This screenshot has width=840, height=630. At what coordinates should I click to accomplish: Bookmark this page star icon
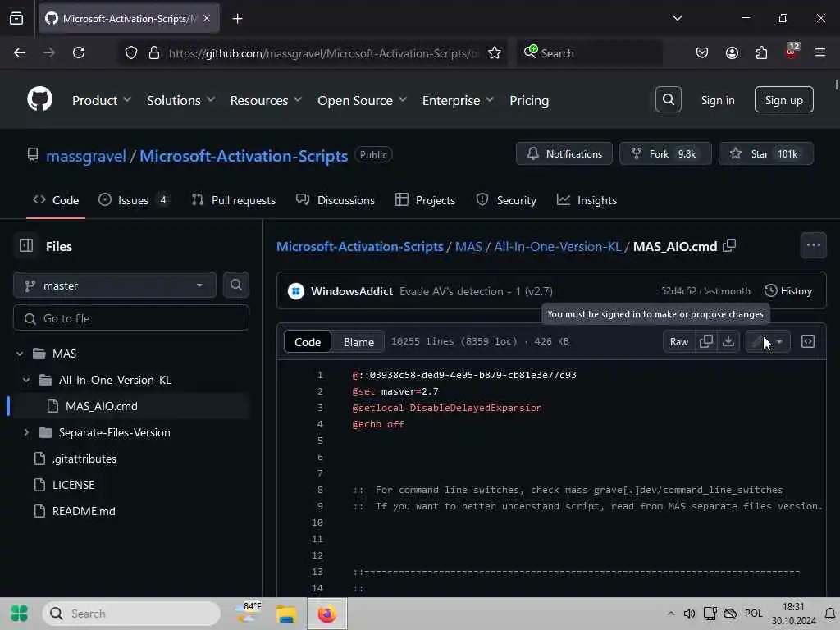(x=495, y=53)
